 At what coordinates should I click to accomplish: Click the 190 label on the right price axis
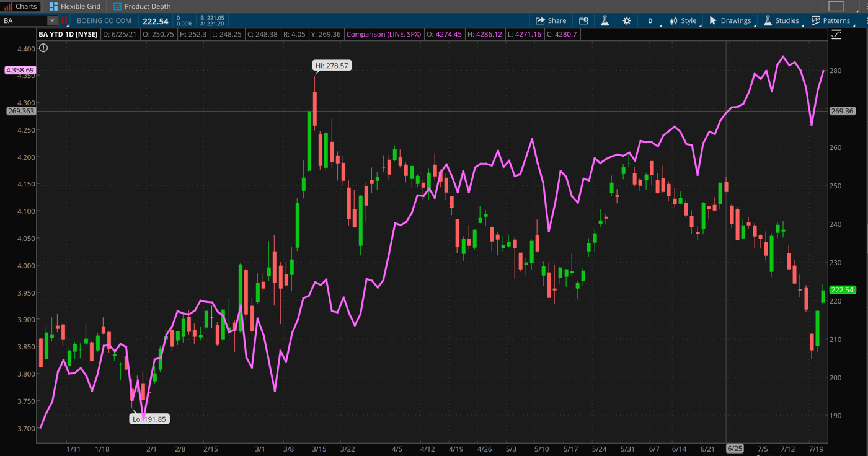836,416
